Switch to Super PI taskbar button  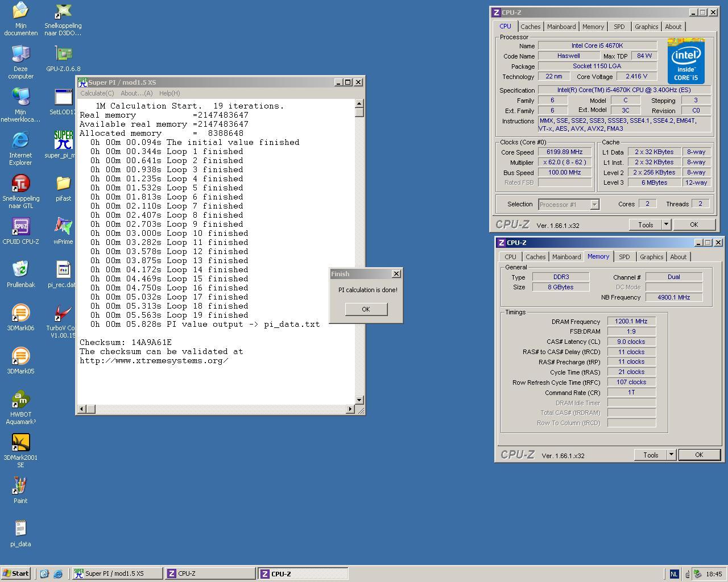coord(117,573)
